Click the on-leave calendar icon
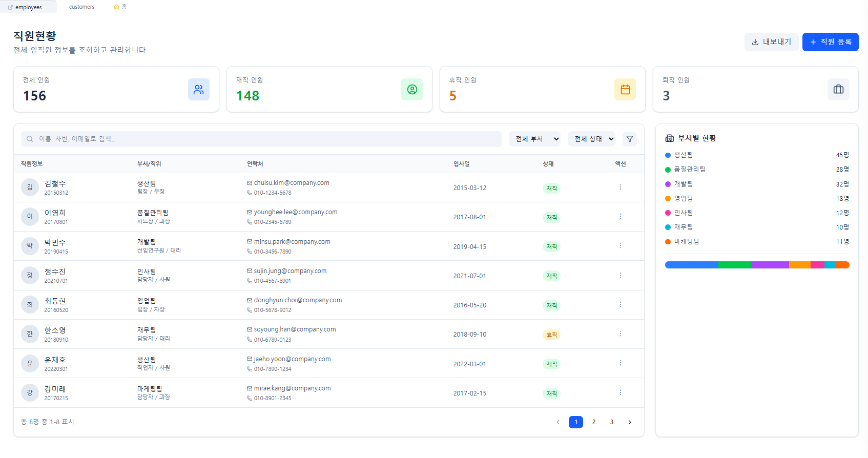 click(625, 90)
